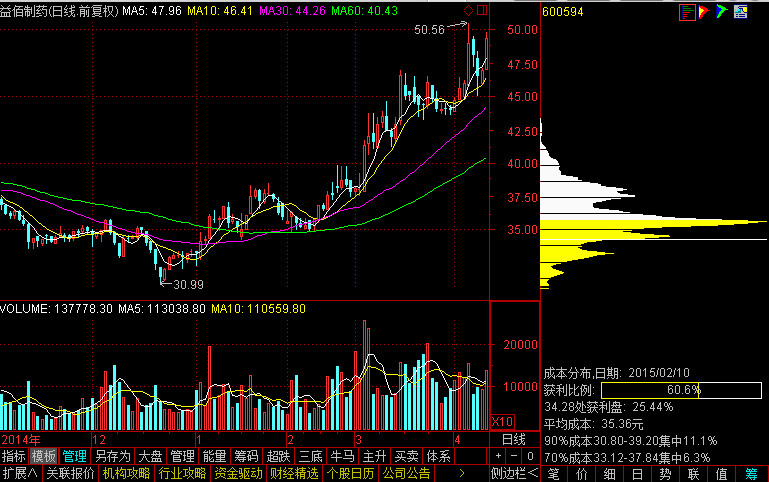The image size is (769, 482).
Task: Open the 日线 period selector
Action: coord(513,440)
